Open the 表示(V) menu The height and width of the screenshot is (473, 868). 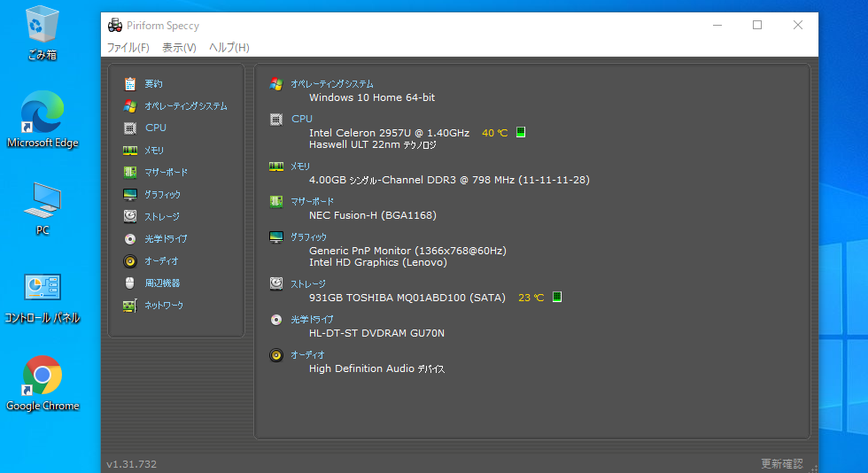point(179,48)
